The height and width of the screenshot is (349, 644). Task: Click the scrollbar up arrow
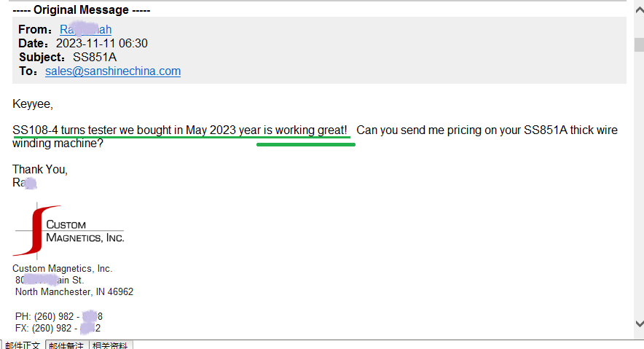tap(639, 10)
